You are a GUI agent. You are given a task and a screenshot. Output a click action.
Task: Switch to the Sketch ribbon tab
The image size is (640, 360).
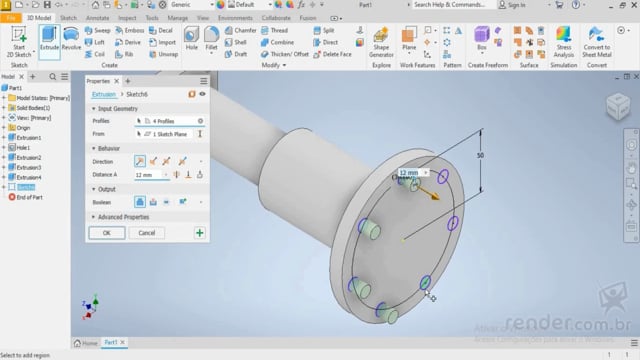pos(68,18)
